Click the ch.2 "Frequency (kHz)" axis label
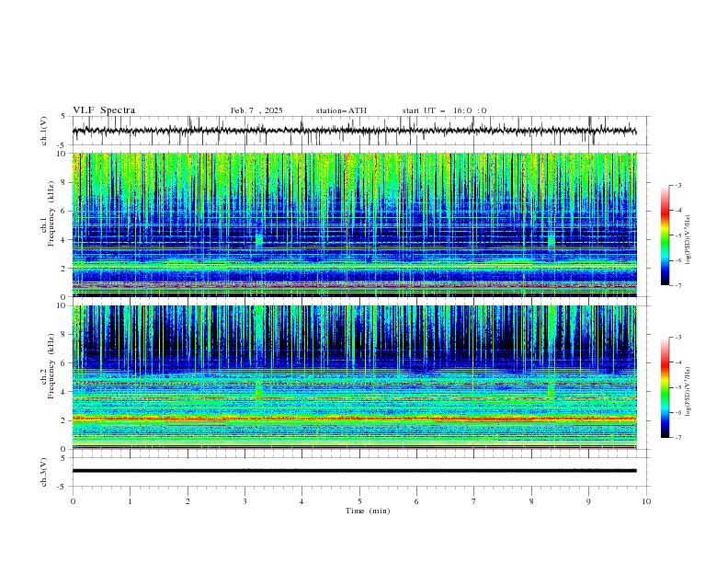The image size is (728, 563). pyautogui.click(x=51, y=365)
